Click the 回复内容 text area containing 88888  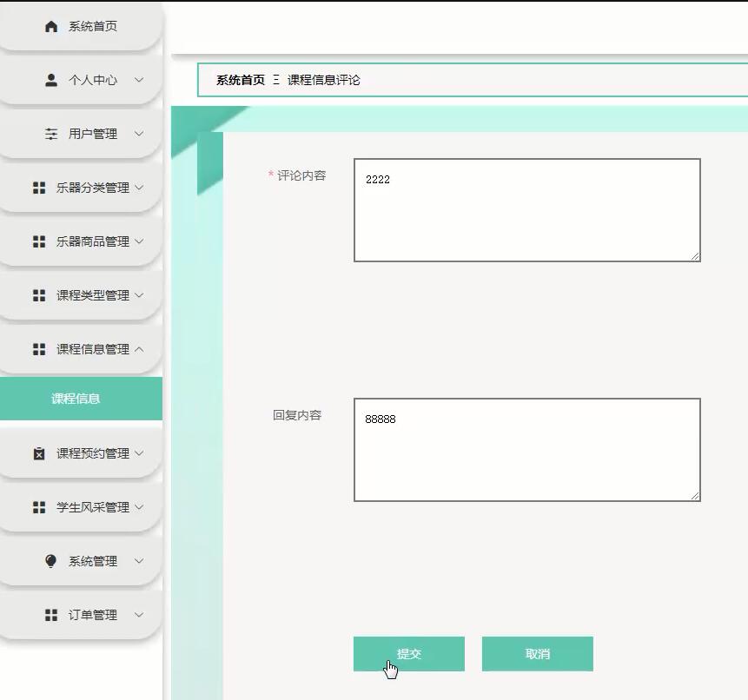click(x=526, y=449)
